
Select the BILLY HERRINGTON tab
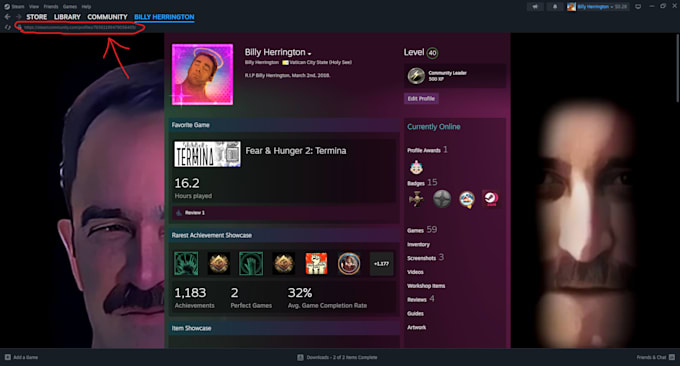point(164,17)
